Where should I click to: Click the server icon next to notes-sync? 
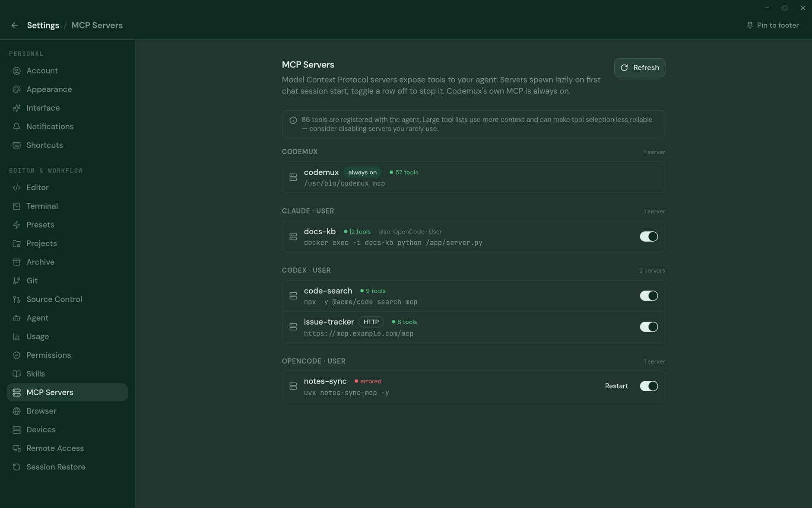293,386
